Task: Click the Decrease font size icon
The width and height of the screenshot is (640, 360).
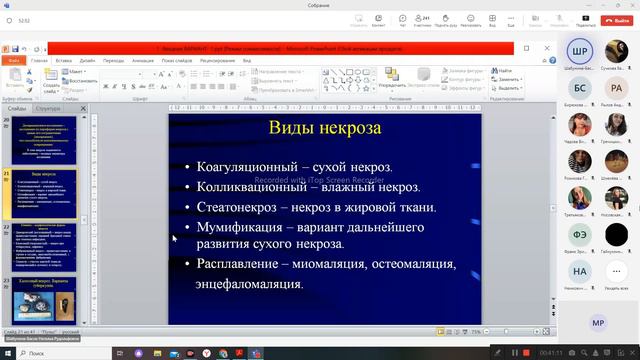Action: [170, 74]
